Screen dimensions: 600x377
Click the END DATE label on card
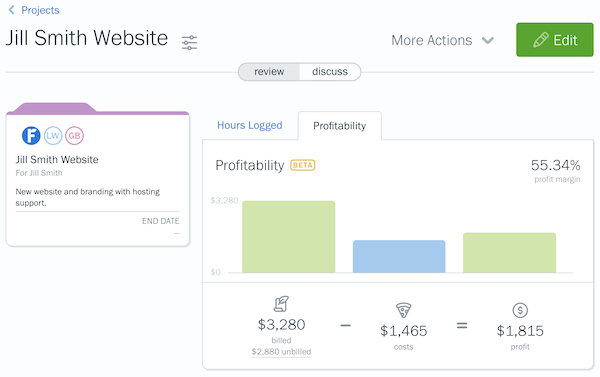(161, 221)
